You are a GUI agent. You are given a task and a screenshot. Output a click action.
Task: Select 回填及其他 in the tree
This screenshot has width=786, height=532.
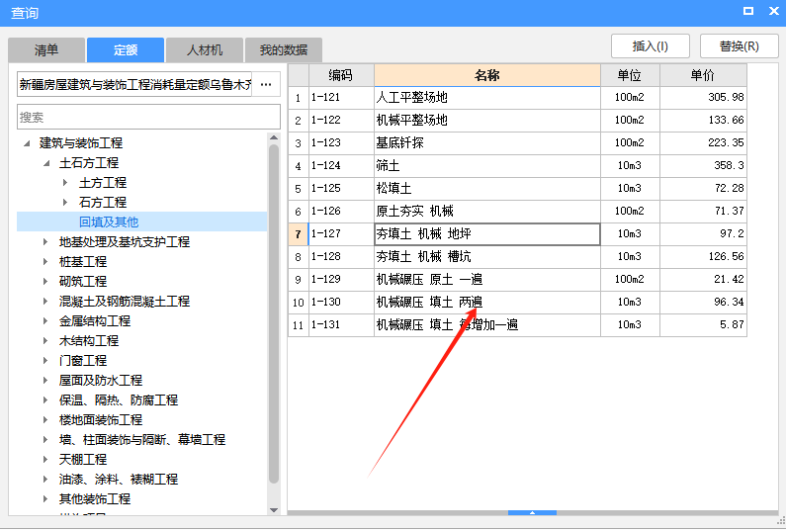coord(109,222)
